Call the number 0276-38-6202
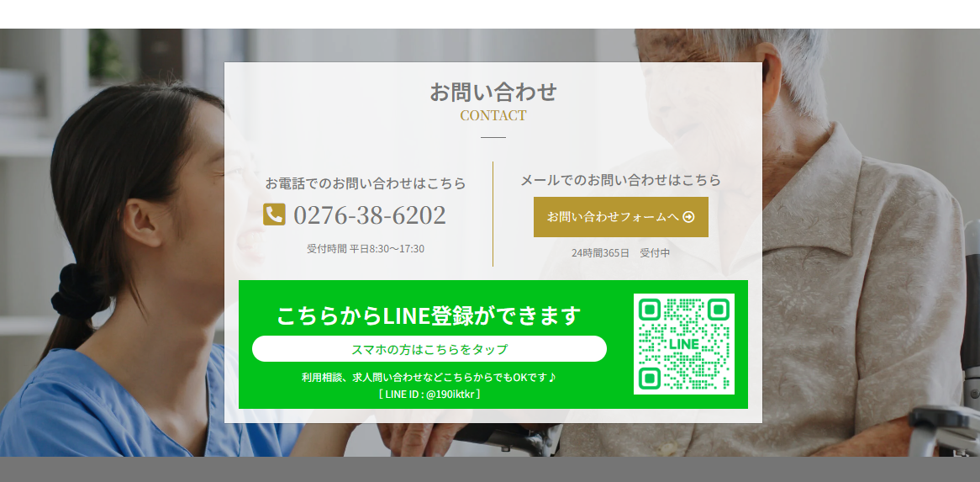980x482 pixels. click(369, 215)
